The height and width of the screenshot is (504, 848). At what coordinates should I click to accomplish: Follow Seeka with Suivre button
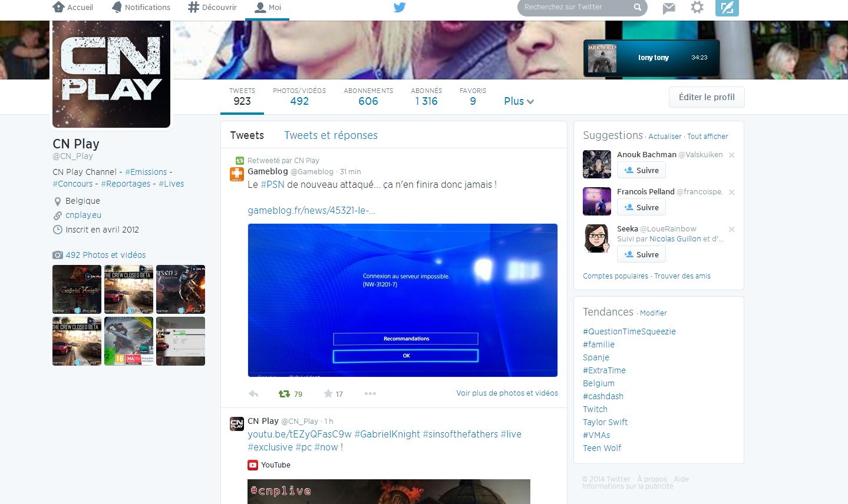(641, 254)
